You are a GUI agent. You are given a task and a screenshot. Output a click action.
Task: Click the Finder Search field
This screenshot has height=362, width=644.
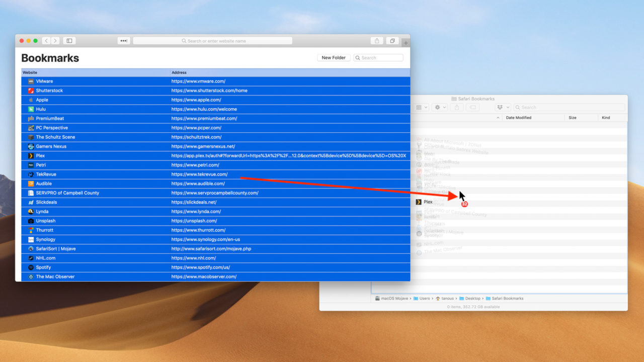pos(569,107)
